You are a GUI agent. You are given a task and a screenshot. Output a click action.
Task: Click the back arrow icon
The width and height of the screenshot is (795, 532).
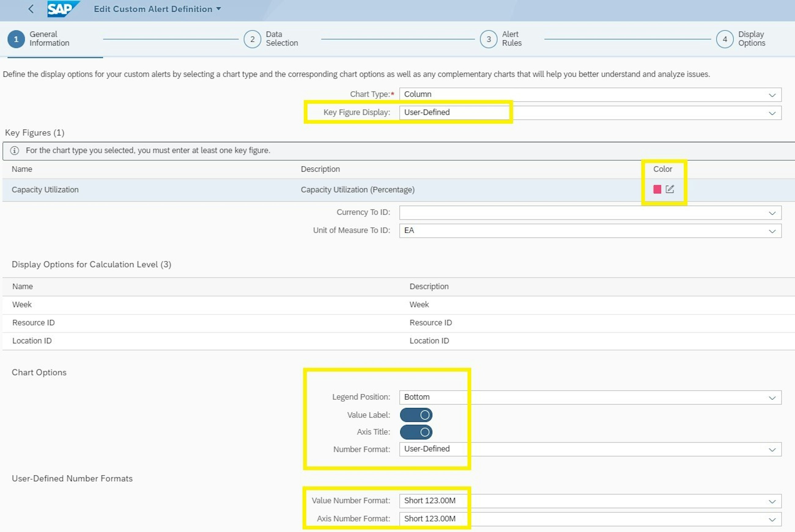pyautogui.click(x=31, y=9)
